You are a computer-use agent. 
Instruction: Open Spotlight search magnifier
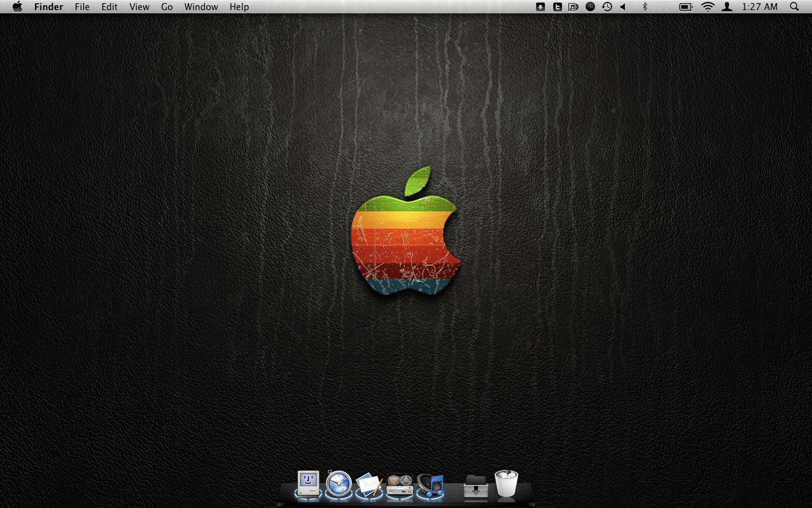coord(794,7)
